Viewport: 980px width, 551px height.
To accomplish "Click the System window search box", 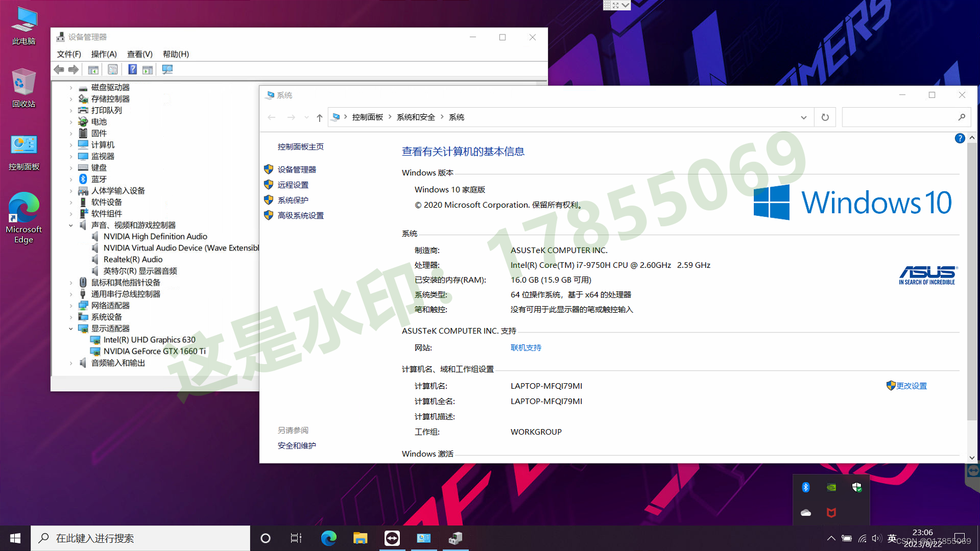I will point(906,117).
